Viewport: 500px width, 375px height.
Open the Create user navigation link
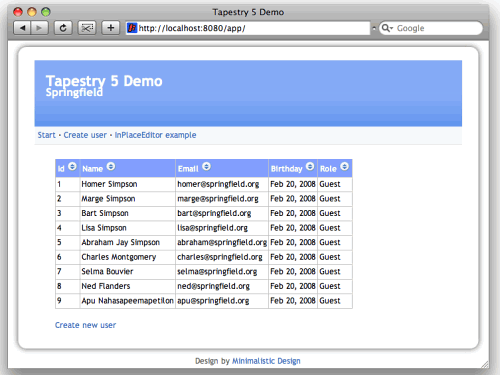pyautogui.click(x=85, y=135)
